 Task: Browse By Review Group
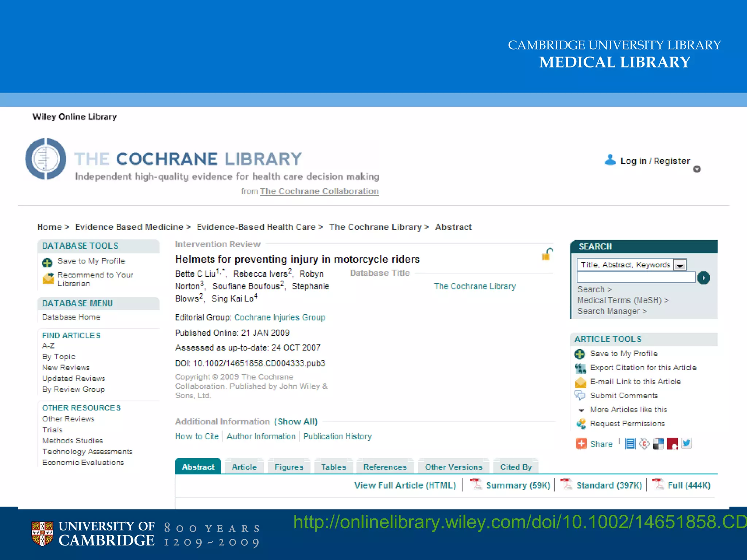click(x=73, y=389)
